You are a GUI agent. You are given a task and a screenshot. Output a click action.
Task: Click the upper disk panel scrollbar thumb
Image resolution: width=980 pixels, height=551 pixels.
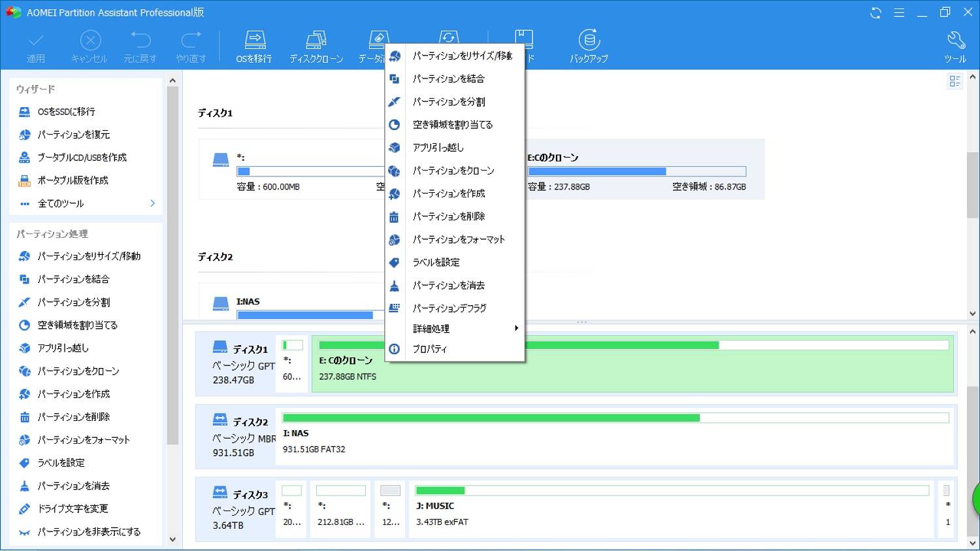pos(973,184)
